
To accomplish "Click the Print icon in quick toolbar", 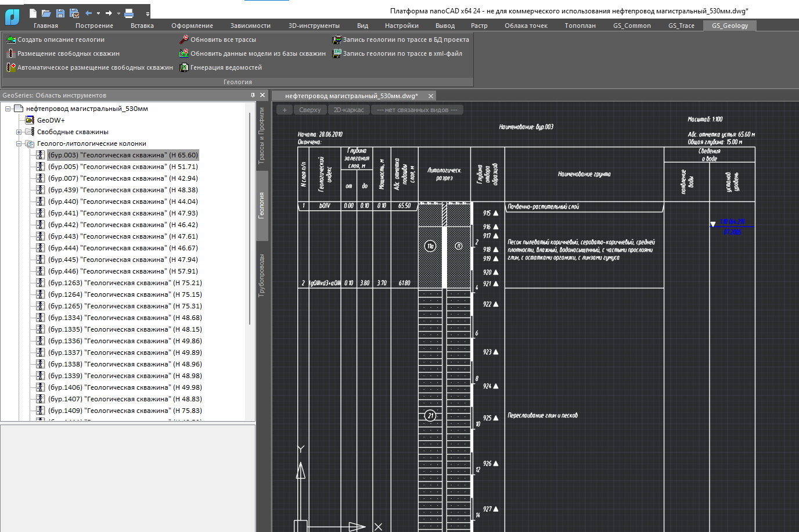I will 129,13.
